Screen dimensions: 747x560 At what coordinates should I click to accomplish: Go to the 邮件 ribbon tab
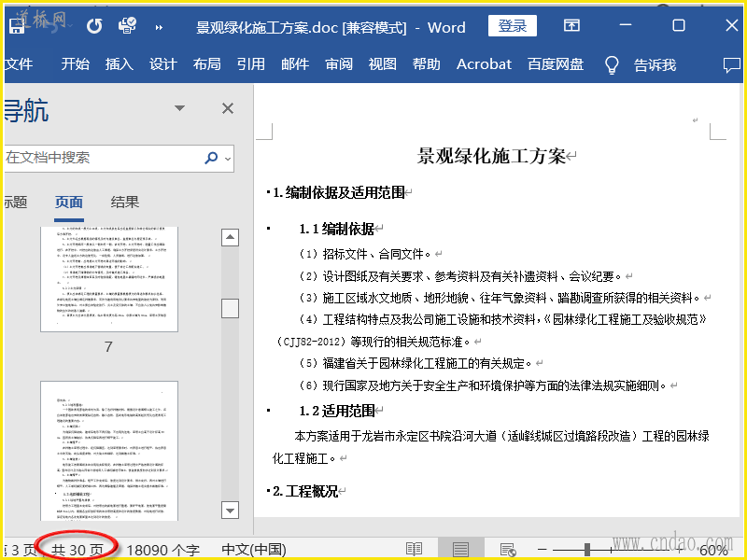pos(295,63)
